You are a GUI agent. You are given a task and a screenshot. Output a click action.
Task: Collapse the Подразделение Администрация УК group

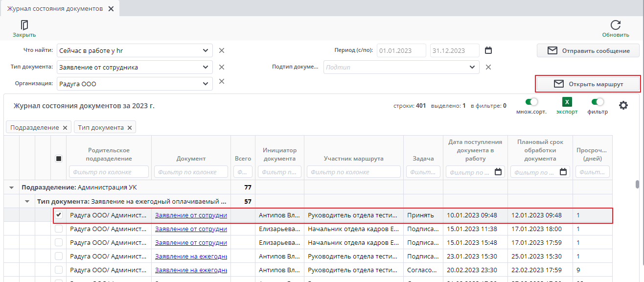(12, 188)
